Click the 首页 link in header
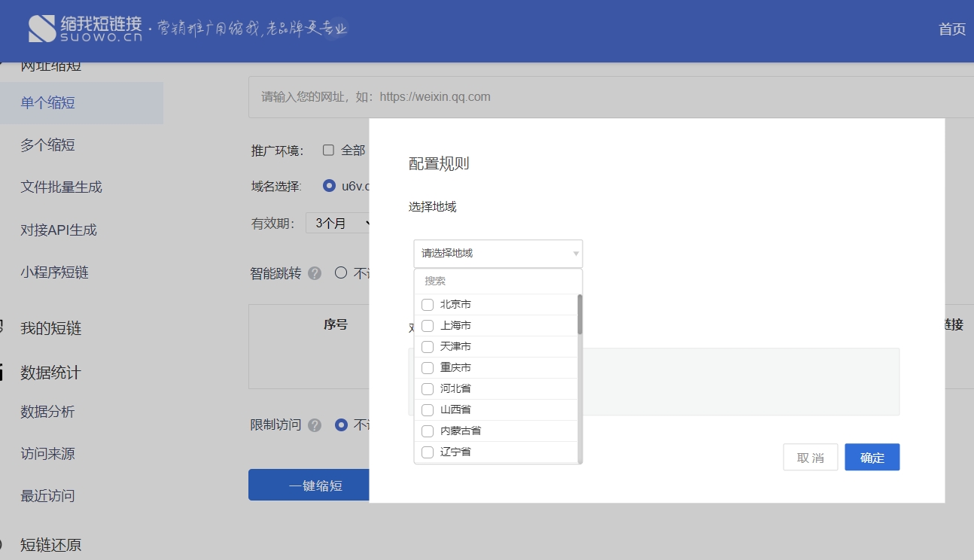The height and width of the screenshot is (560, 974). [951, 29]
